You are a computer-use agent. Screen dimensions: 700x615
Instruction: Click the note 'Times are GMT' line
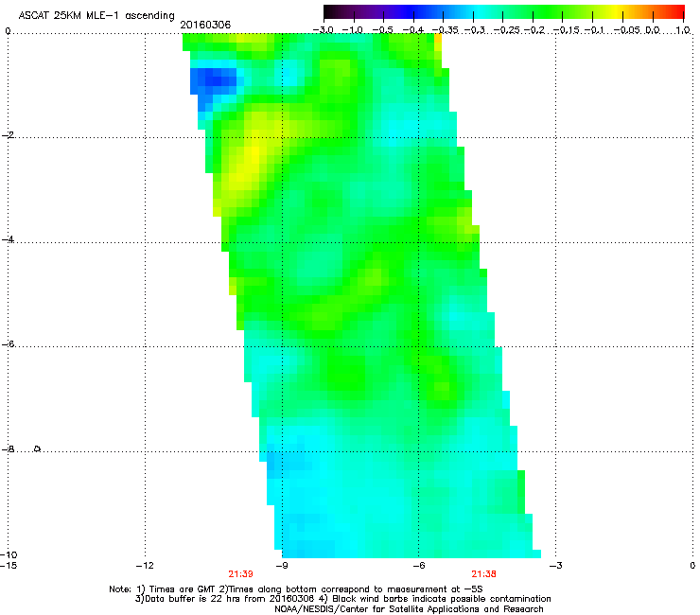(296, 589)
